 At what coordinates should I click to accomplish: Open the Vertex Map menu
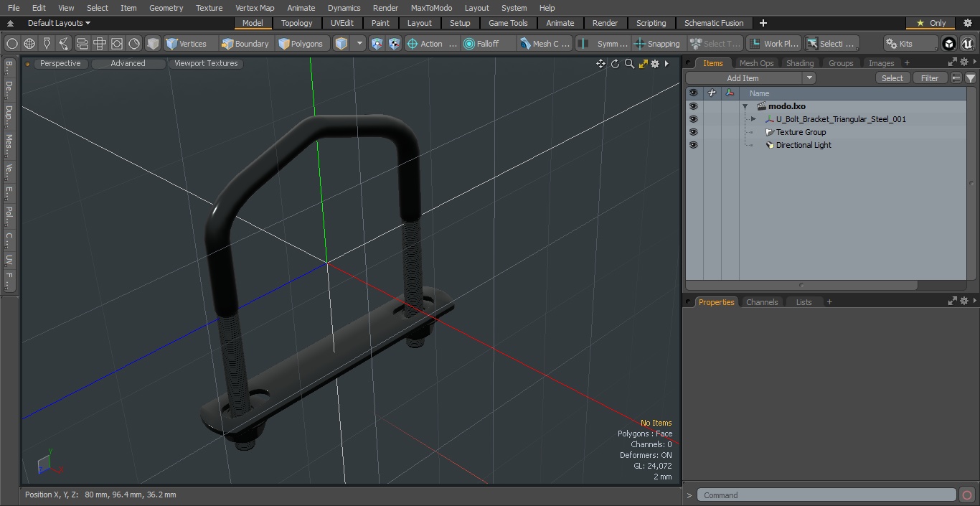pyautogui.click(x=255, y=8)
